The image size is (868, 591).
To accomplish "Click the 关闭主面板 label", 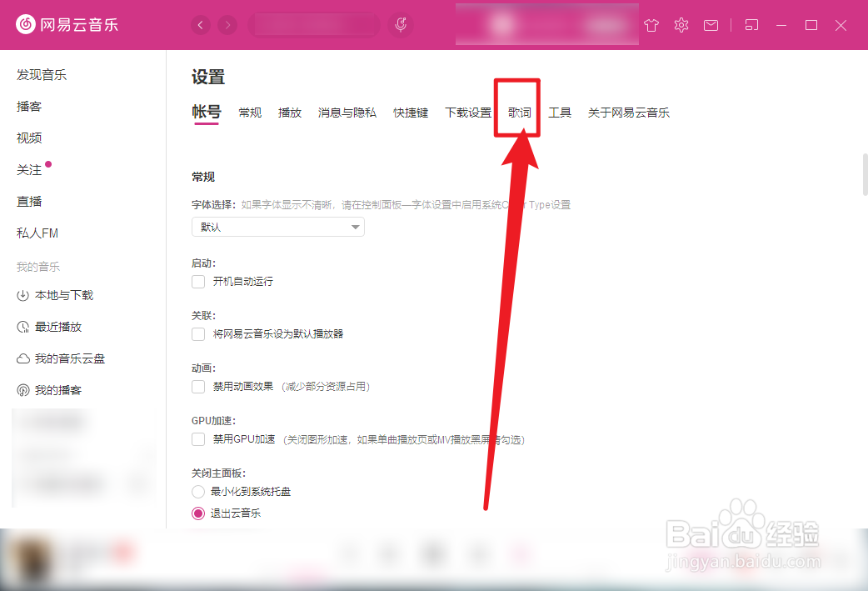I will (218, 473).
